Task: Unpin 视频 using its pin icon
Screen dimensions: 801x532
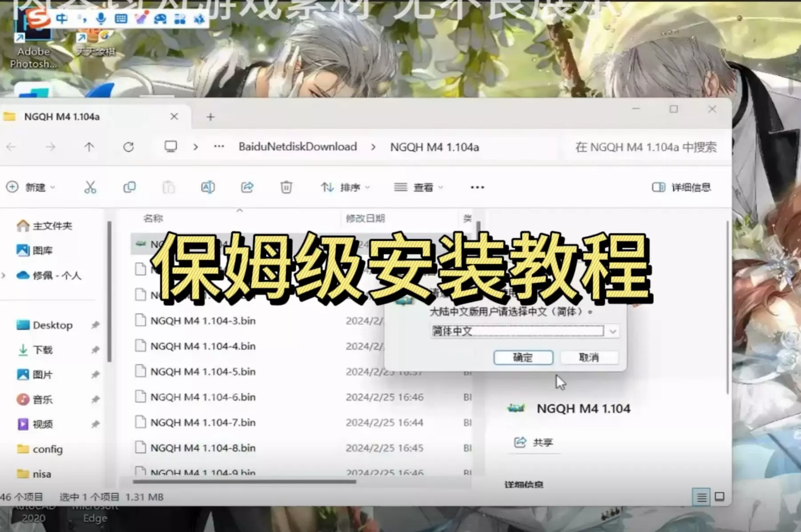Action: pos(95,424)
